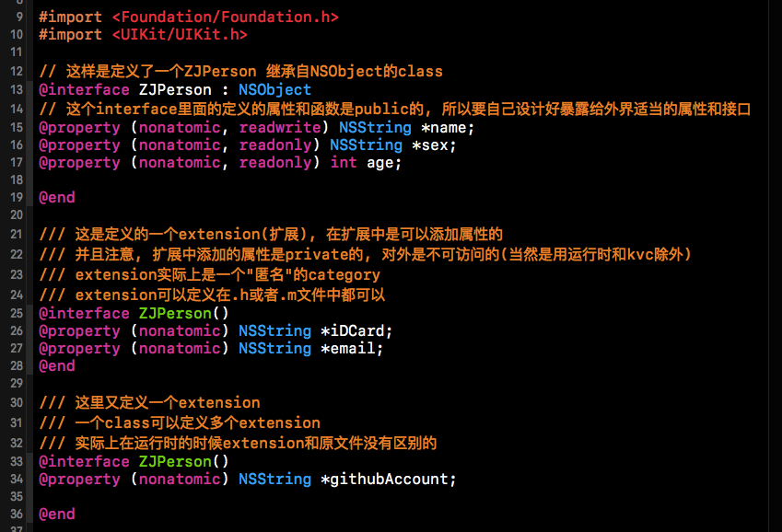Click the comment line mentioning category
This screenshot has width=782, height=532.
coord(209,275)
